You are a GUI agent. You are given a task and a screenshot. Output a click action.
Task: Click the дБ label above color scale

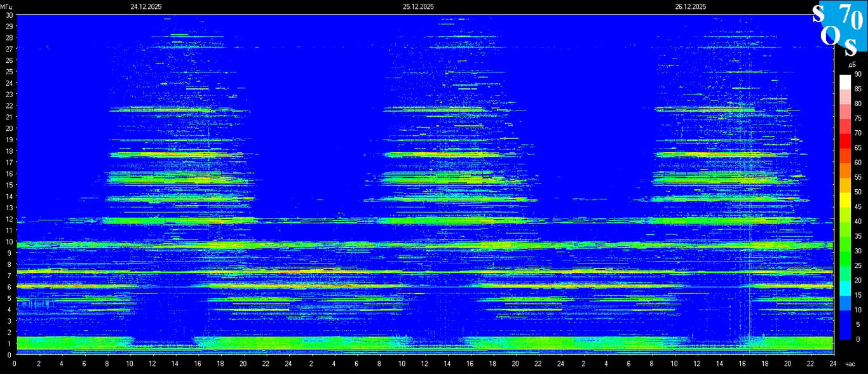(850, 65)
